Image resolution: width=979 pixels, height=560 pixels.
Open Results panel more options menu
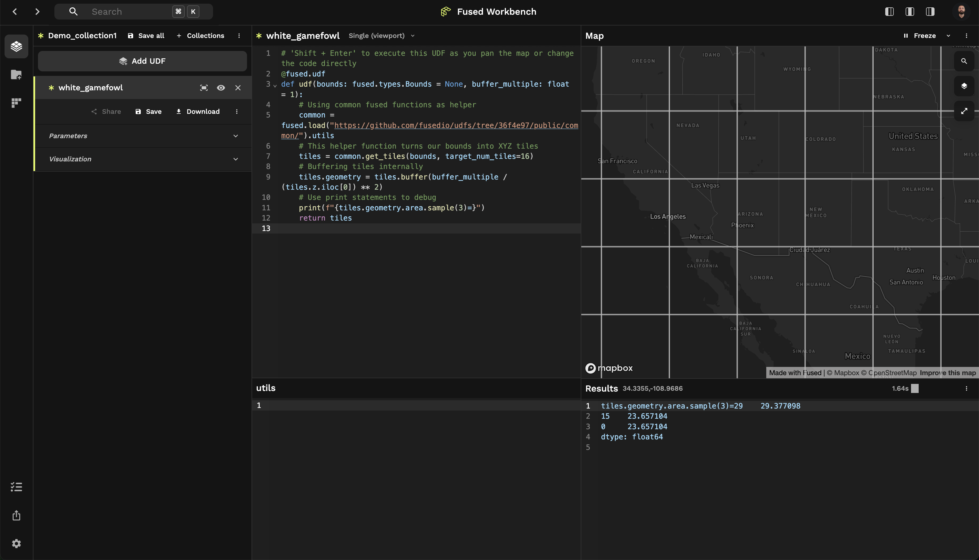pyautogui.click(x=966, y=388)
